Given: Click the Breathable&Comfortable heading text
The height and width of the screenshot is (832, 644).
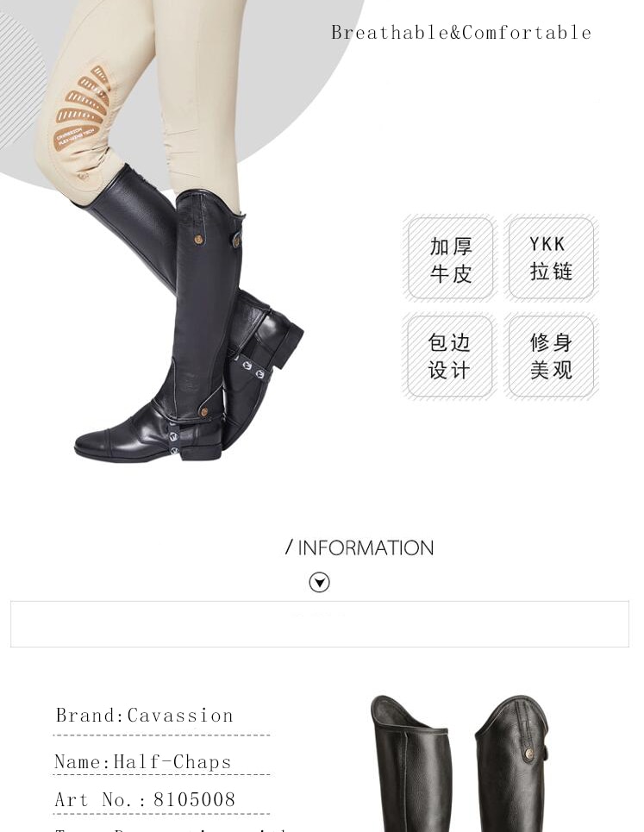Looking at the screenshot, I should (x=461, y=33).
